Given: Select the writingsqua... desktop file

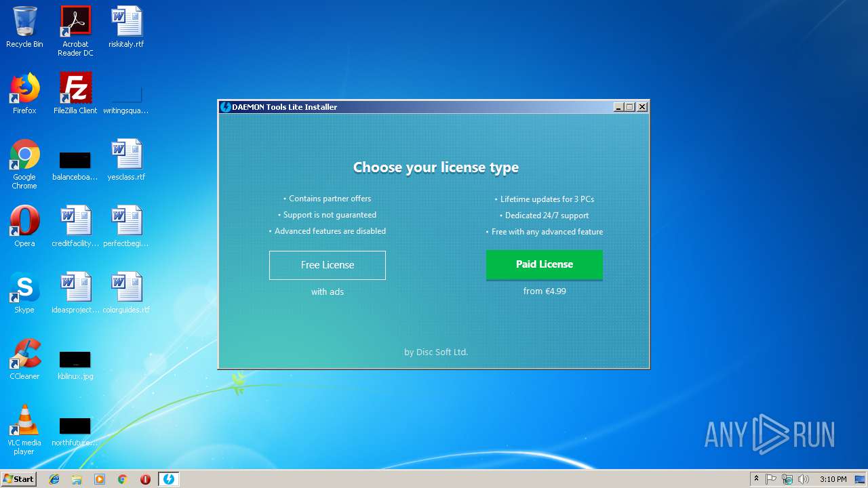Looking at the screenshot, I should coord(126,98).
